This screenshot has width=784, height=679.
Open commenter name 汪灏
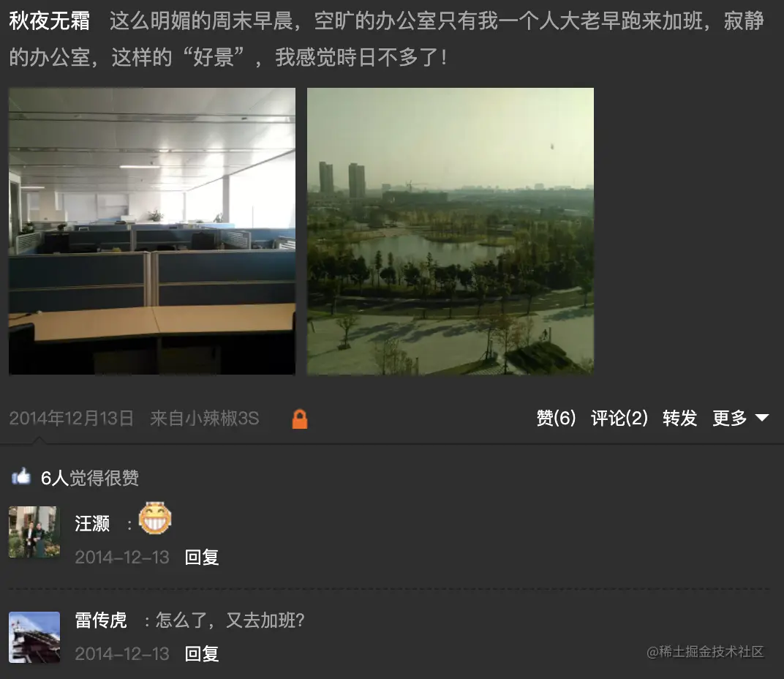[92, 524]
